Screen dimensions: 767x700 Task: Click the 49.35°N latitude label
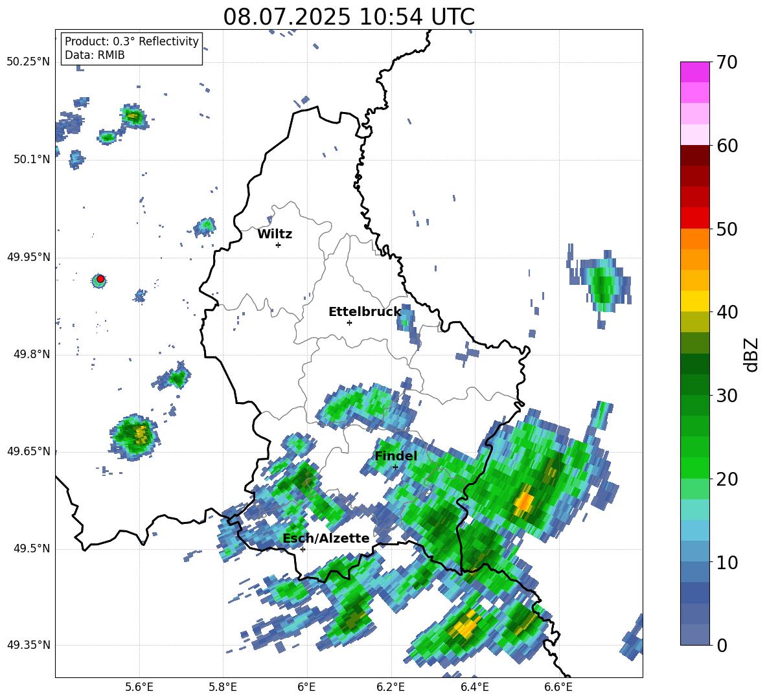(x=29, y=645)
